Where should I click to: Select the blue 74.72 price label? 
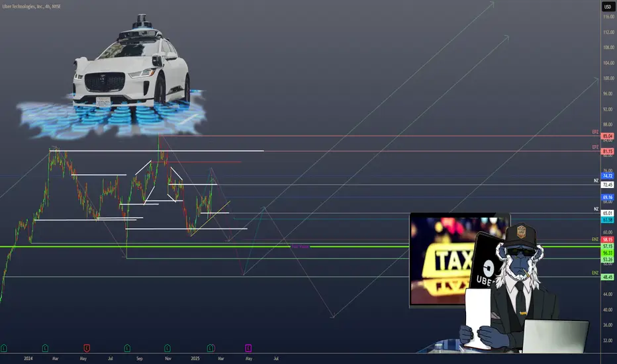(x=608, y=176)
